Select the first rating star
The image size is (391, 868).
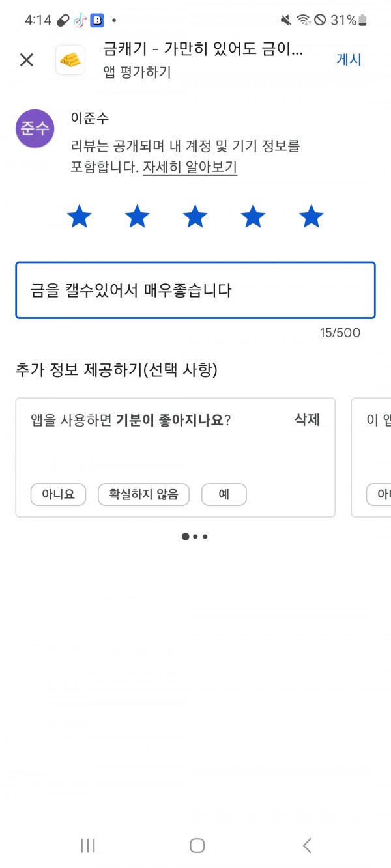[79, 216]
